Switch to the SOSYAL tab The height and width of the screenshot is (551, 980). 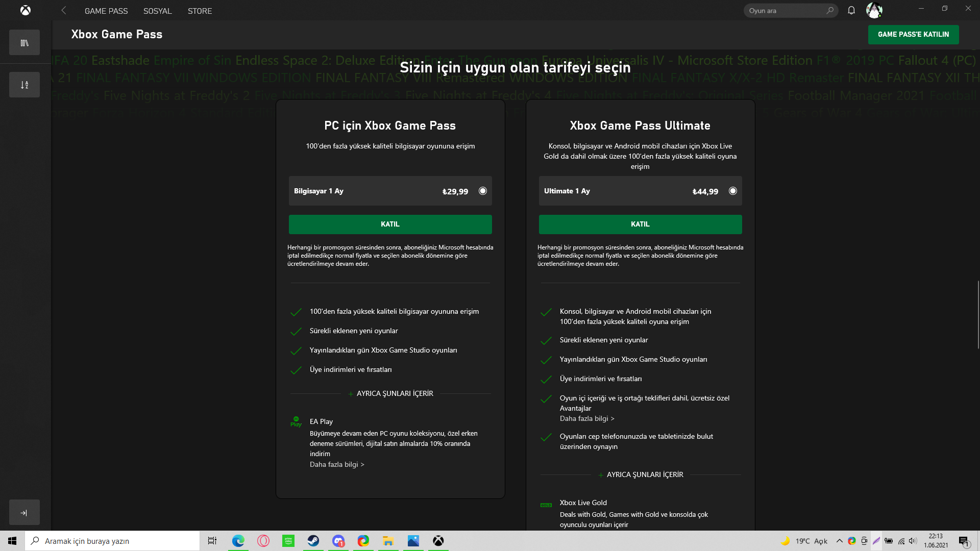click(157, 11)
